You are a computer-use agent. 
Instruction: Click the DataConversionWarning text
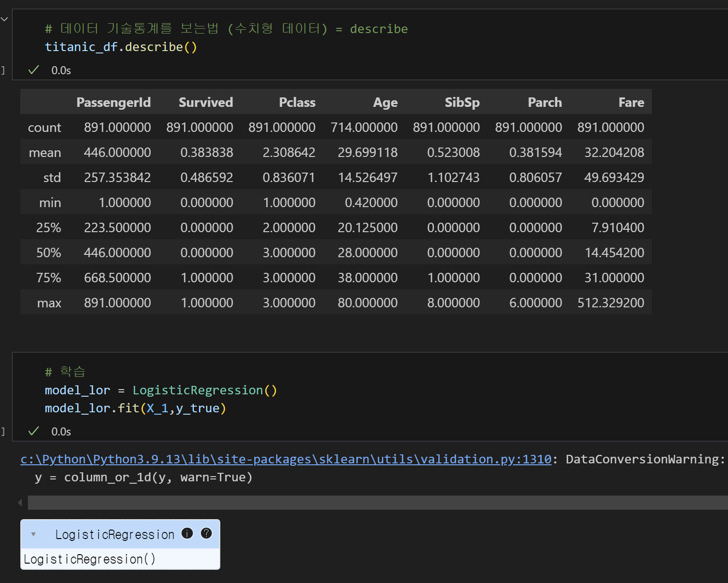coord(645,459)
